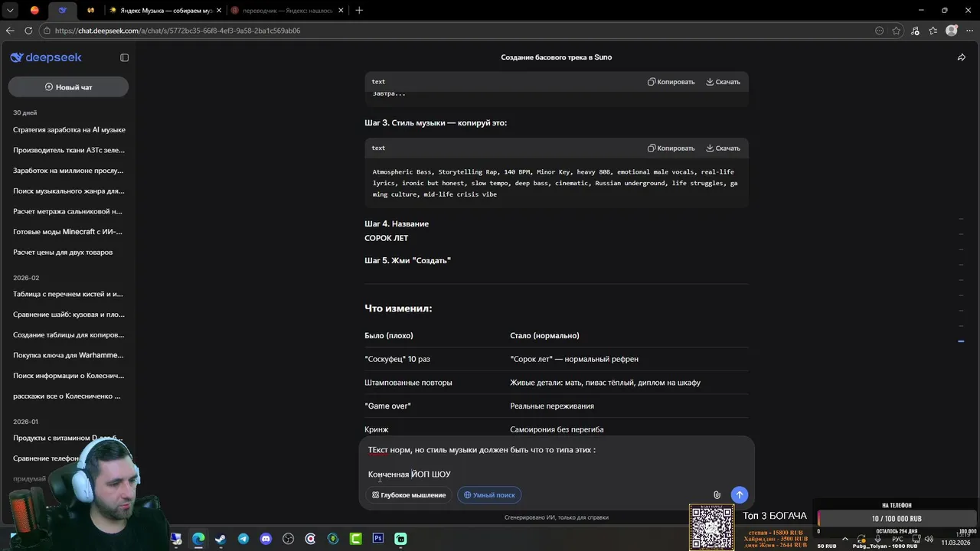Toggle Глубокое мышление mode
The image size is (980, 551).
(x=409, y=495)
